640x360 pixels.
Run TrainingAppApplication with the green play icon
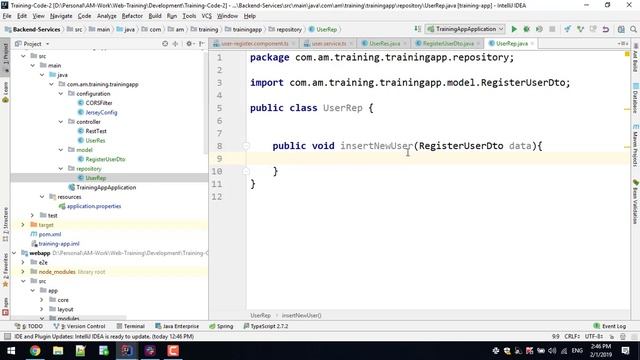pos(514,29)
